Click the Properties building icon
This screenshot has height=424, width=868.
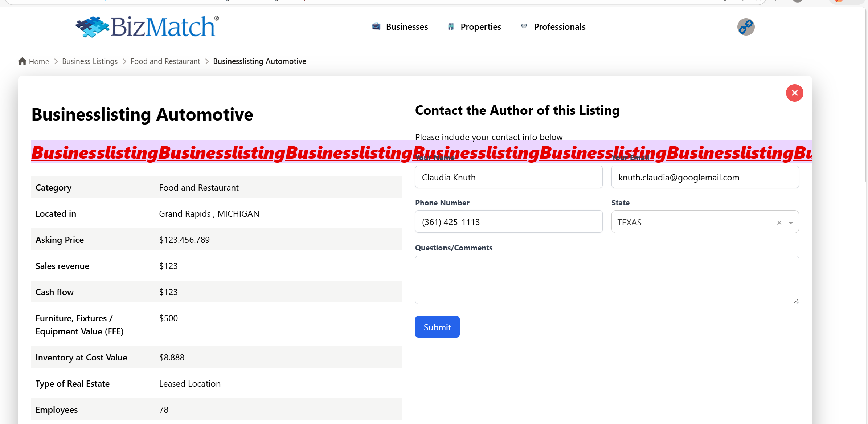click(x=451, y=26)
